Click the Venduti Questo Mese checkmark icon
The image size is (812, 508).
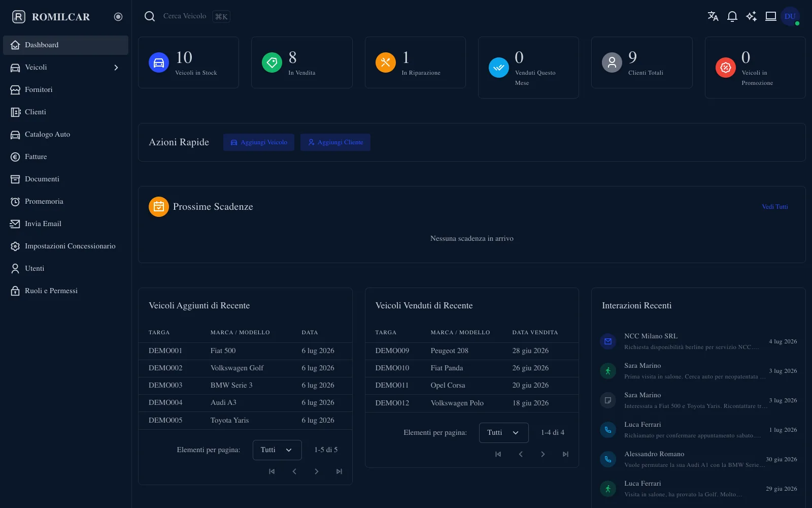coord(499,68)
